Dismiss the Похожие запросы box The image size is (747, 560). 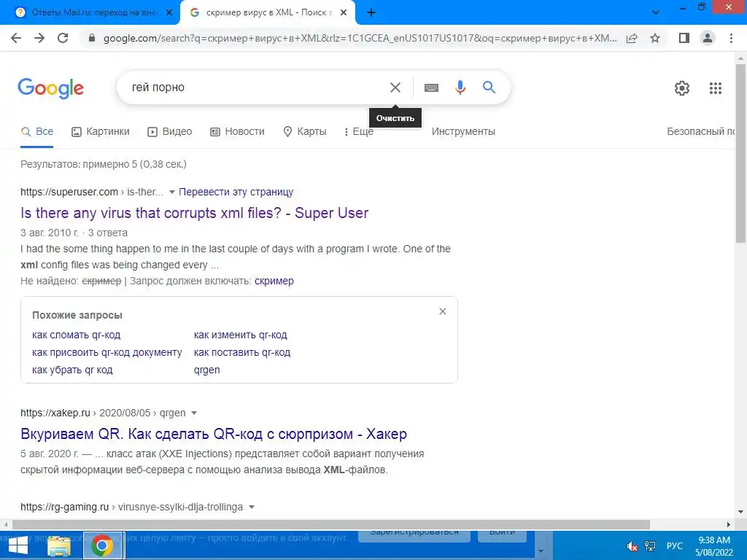click(x=443, y=311)
